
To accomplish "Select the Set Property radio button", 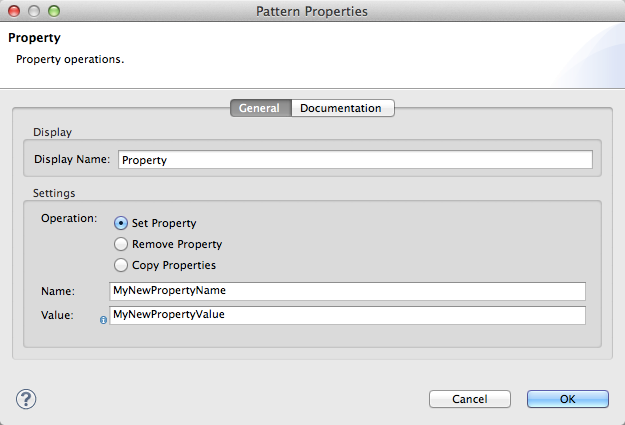I will (122, 223).
